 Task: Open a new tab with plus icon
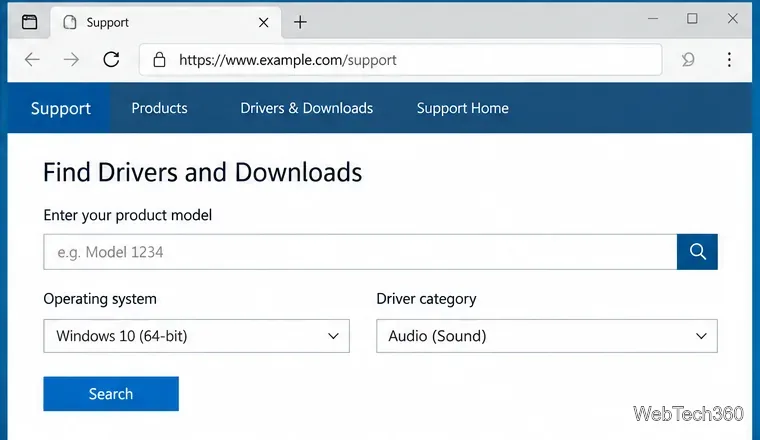click(x=300, y=22)
